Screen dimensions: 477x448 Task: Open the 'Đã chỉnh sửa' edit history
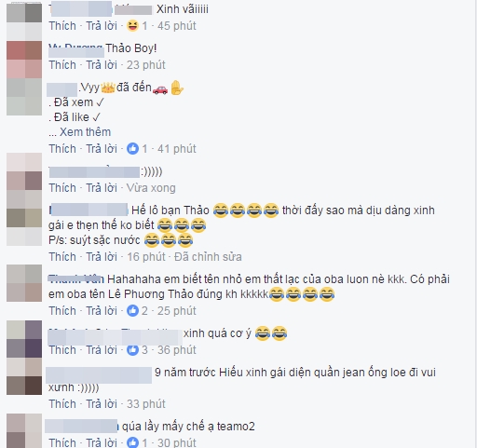pos(208,257)
